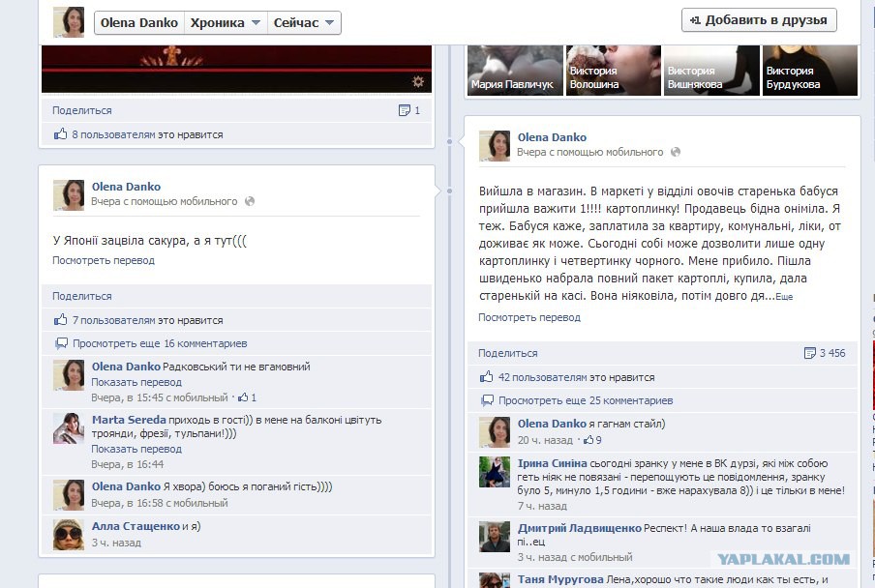Click the thumbs-up icon showing 9 on гагнам стайл comment

coord(588,440)
